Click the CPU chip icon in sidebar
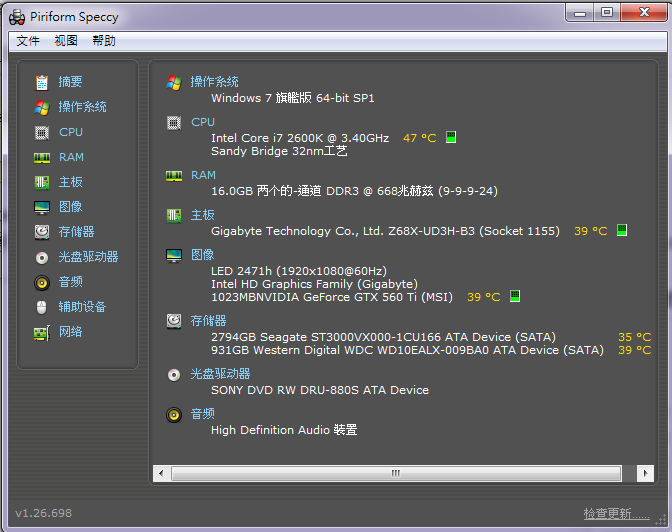This screenshot has height=532, width=672. pyautogui.click(x=42, y=132)
